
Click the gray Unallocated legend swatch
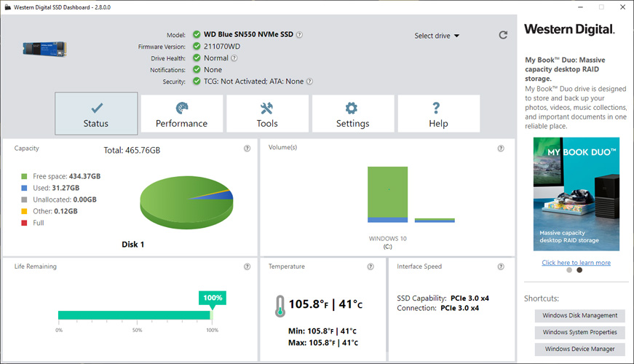(24, 199)
